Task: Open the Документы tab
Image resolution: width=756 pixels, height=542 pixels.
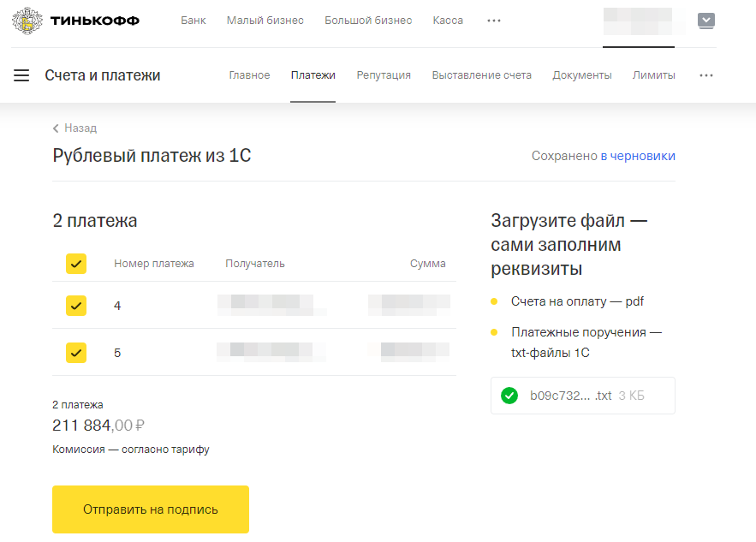Action: click(581, 75)
